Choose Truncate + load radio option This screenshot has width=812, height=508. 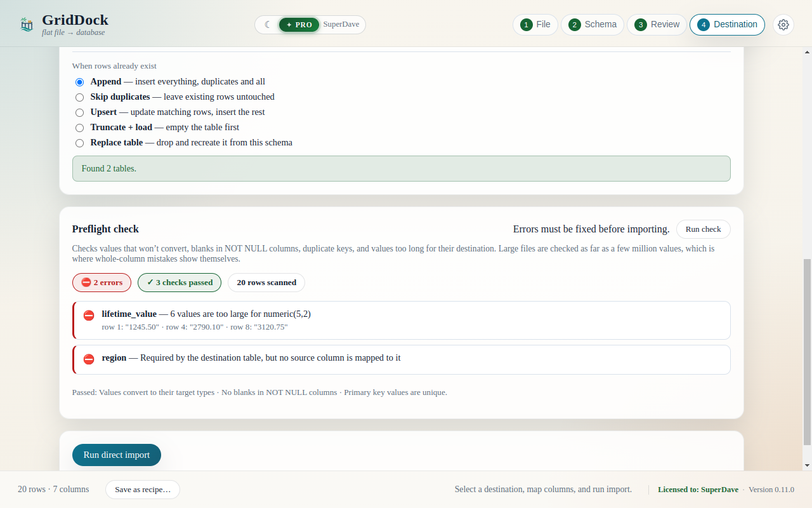pos(79,128)
